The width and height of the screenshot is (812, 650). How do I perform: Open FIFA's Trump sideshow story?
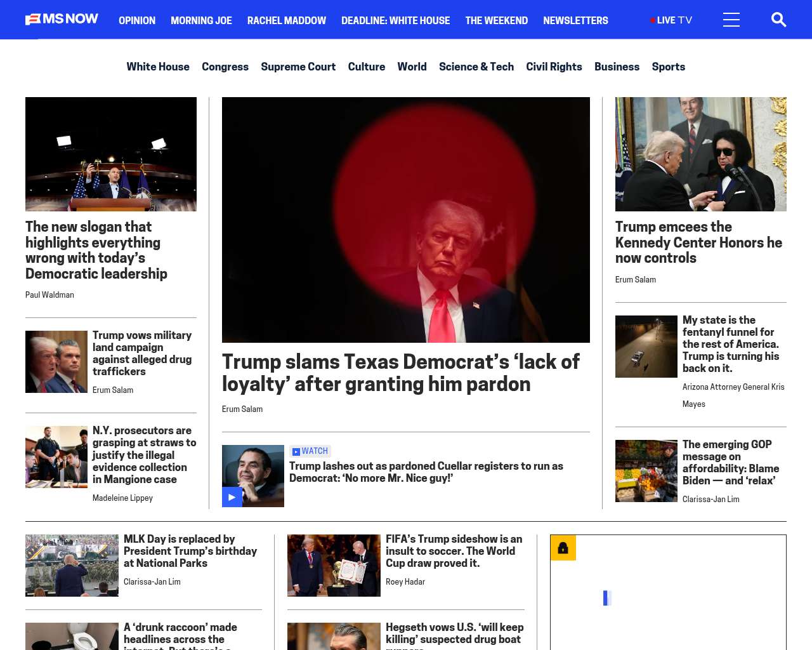click(x=454, y=551)
